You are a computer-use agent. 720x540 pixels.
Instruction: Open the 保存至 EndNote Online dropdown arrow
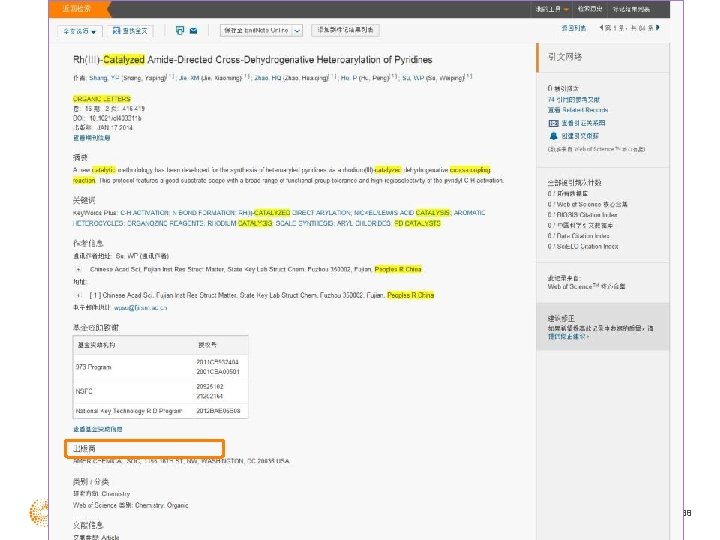[298, 31]
